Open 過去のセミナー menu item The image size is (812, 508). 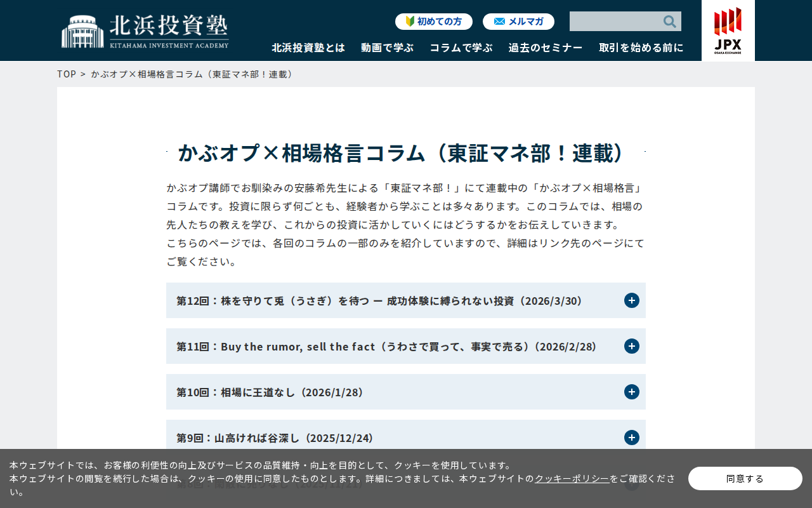[546, 48]
